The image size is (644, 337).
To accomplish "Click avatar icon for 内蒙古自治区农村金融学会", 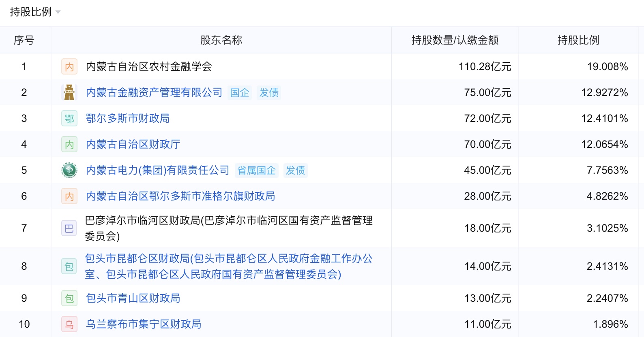I will (x=69, y=66).
